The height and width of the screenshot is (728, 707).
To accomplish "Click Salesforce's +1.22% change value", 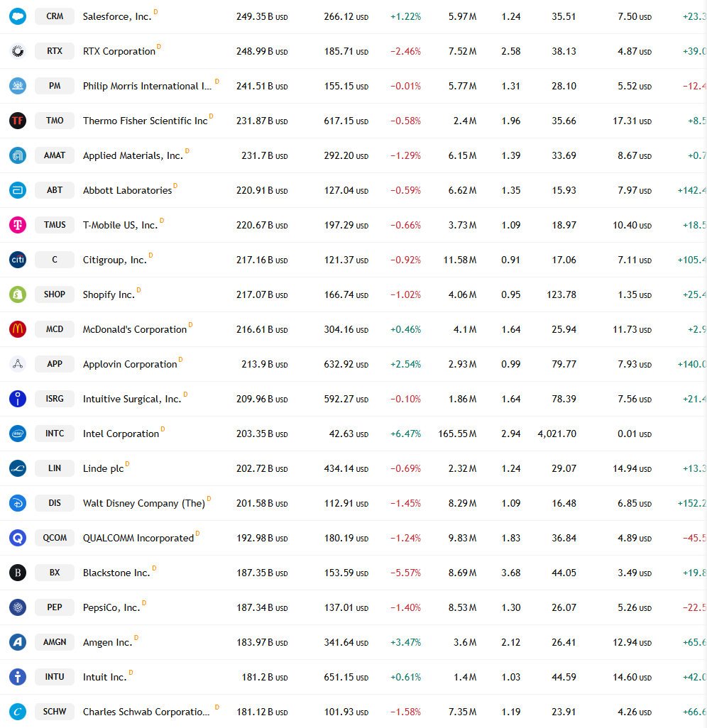I will 405,17.
